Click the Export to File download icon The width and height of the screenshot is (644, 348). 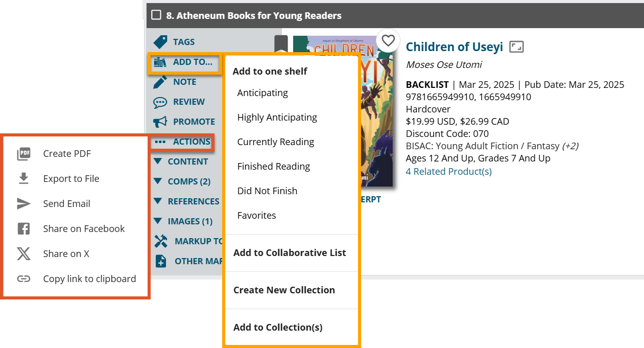pos(23,179)
